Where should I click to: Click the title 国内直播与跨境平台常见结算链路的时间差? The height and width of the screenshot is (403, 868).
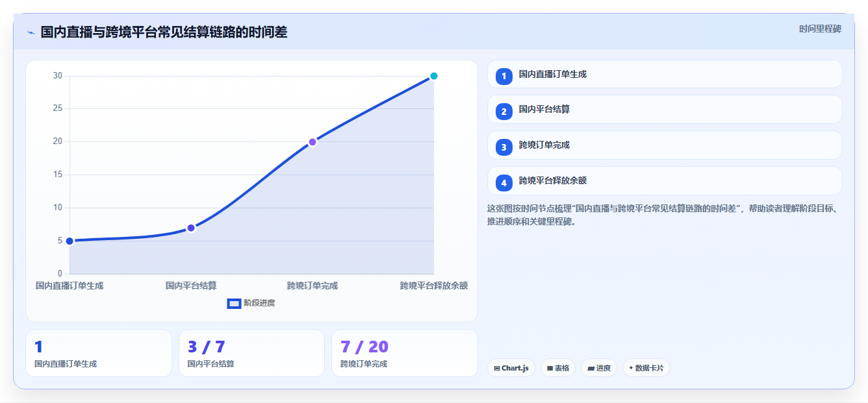tap(164, 32)
